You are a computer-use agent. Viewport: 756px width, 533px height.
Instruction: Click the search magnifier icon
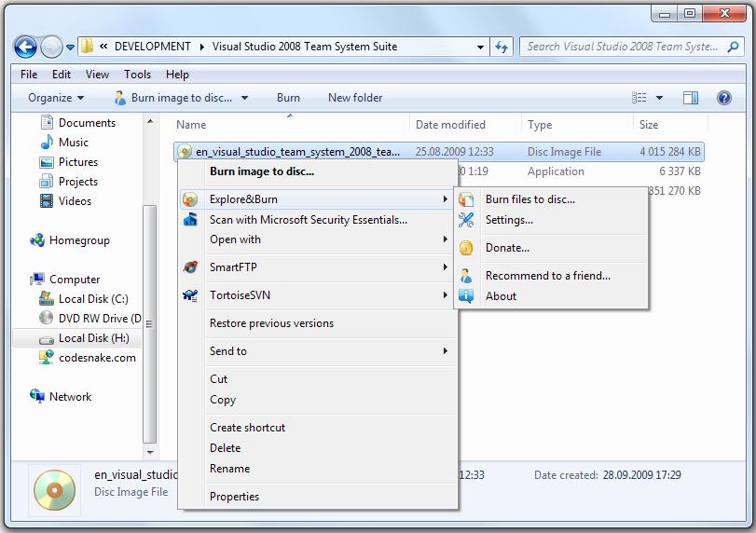733,47
